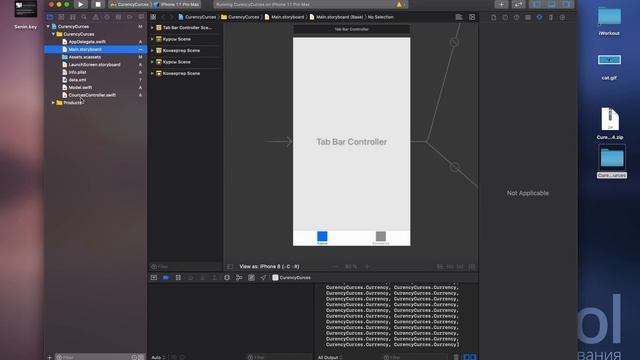Click the Stop button in toolbar

tap(98, 4)
